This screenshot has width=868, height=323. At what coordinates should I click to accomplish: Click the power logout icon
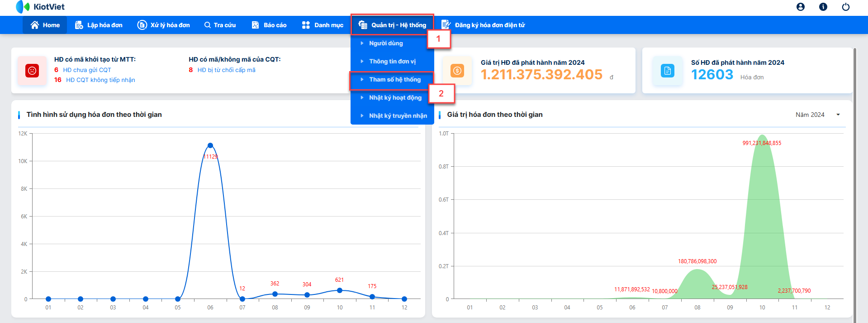[846, 7]
